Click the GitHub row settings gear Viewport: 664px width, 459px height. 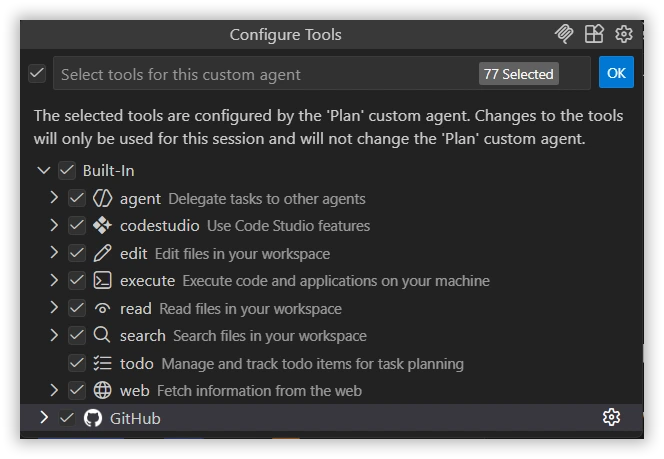pyautogui.click(x=612, y=417)
